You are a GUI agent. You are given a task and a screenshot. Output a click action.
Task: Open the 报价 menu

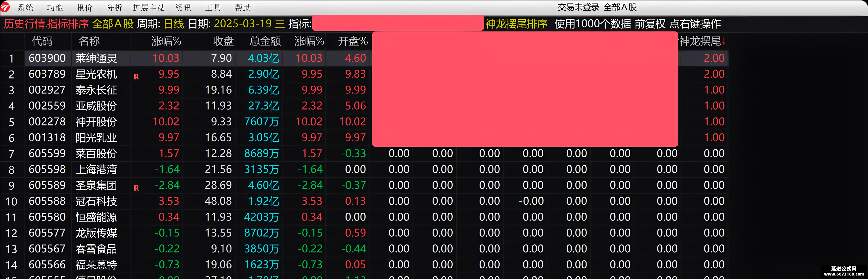click(84, 7)
